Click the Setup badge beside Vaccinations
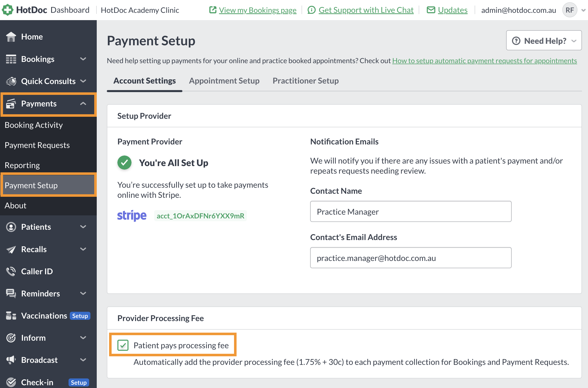 (x=80, y=316)
